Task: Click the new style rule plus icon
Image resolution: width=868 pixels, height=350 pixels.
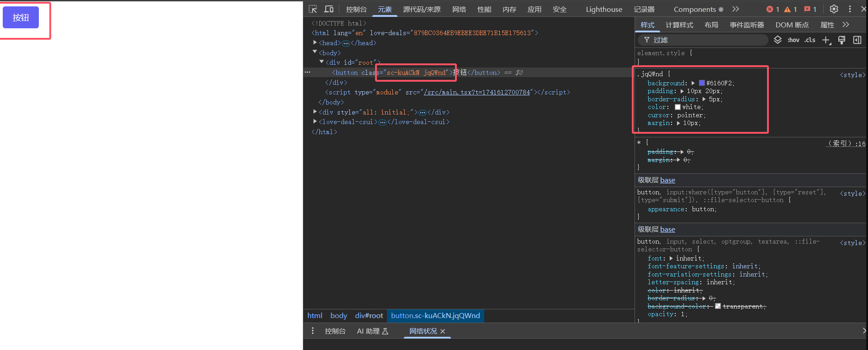Action: pos(826,40)
